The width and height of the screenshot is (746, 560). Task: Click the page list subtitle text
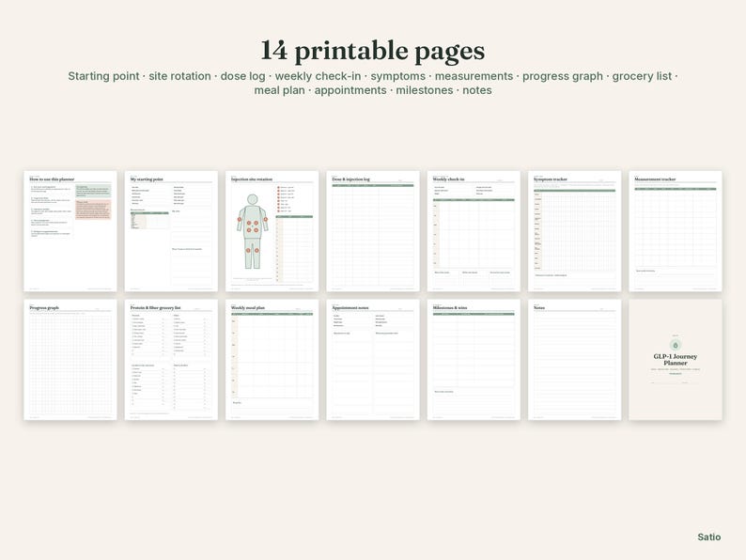tap(373, 84)
